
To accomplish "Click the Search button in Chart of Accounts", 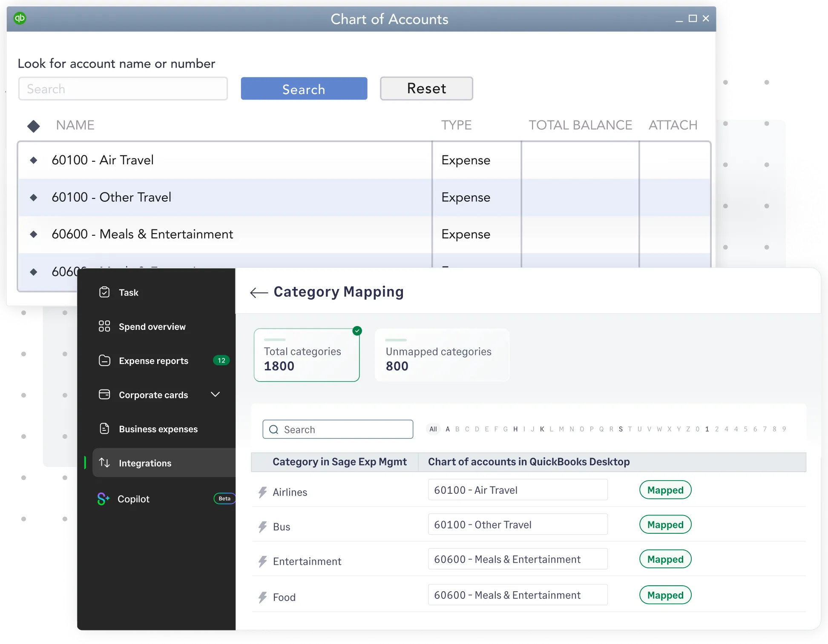I will tap(304, 89).
